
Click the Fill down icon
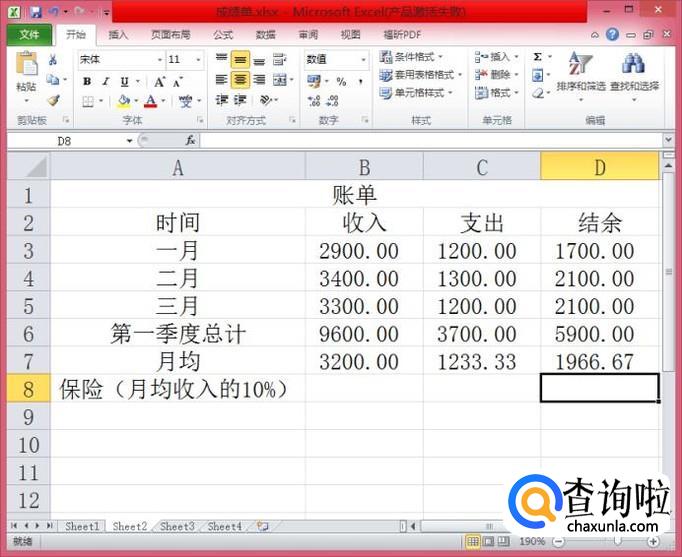538,76
